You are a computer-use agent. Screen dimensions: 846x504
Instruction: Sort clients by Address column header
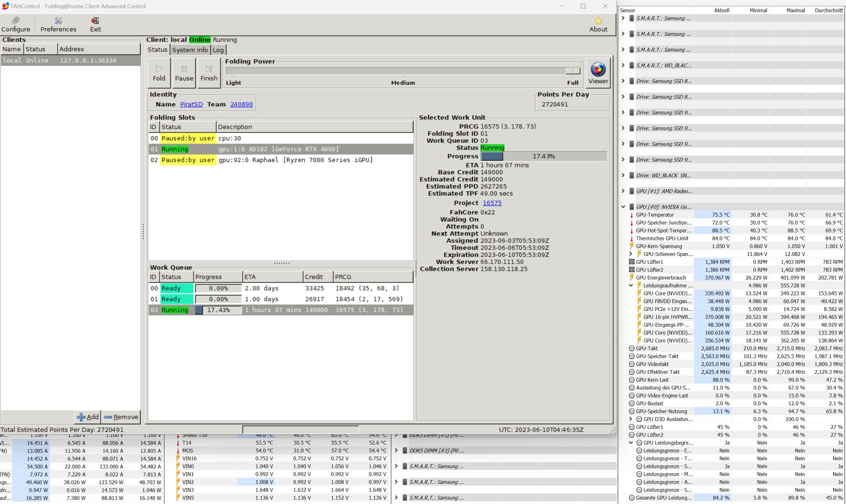[99, 49]
